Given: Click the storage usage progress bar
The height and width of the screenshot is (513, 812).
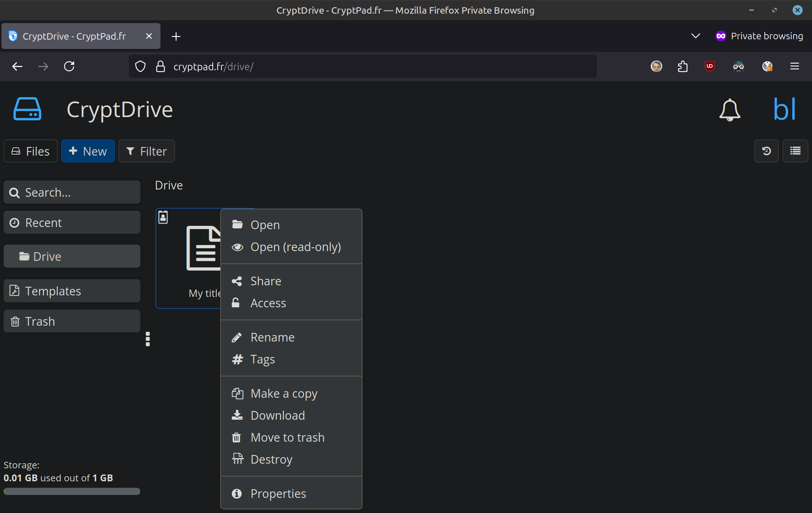Looking at the screenshot, I should 72,491.
